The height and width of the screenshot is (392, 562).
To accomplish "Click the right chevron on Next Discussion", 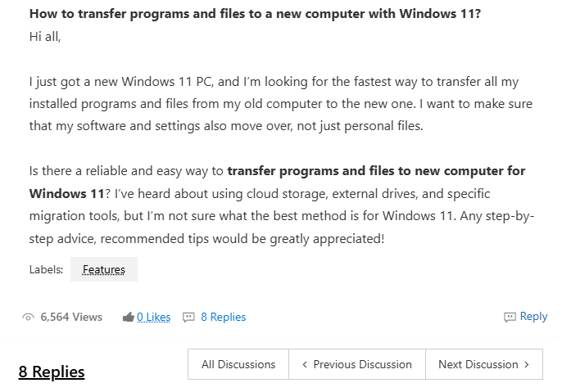I will [x=527, y=364].
